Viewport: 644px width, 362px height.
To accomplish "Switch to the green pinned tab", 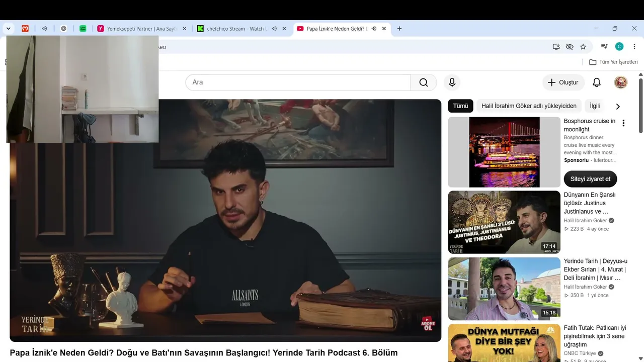I will (83, 29).
